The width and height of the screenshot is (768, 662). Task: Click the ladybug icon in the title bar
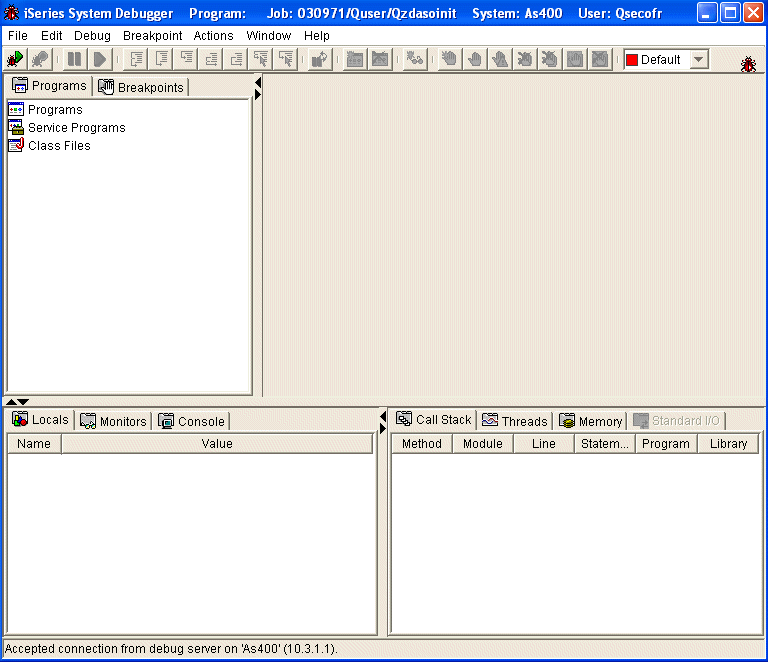(x=11, y=13)
